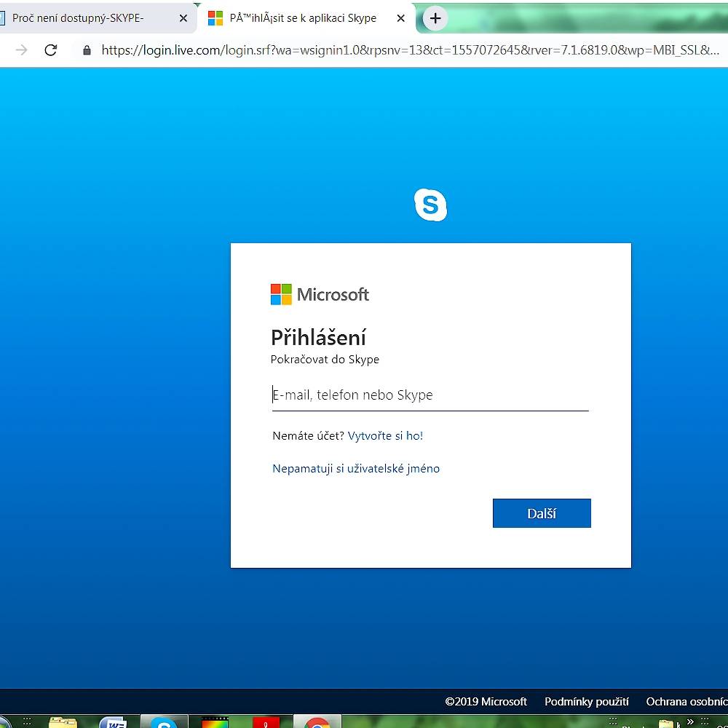This screenshot has width=728, height=728.
Task: Click the '©2019 Microsoft' footer text
Action: coord(486,702)
